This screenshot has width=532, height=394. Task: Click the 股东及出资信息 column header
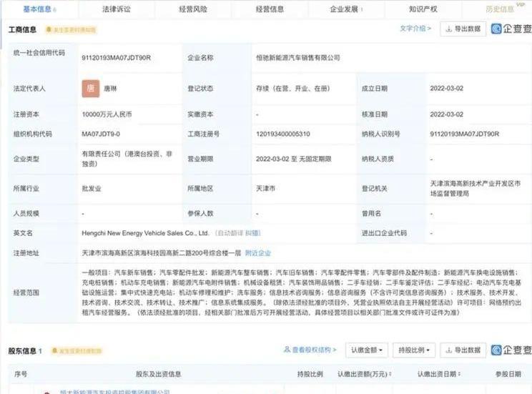(159, 374)
